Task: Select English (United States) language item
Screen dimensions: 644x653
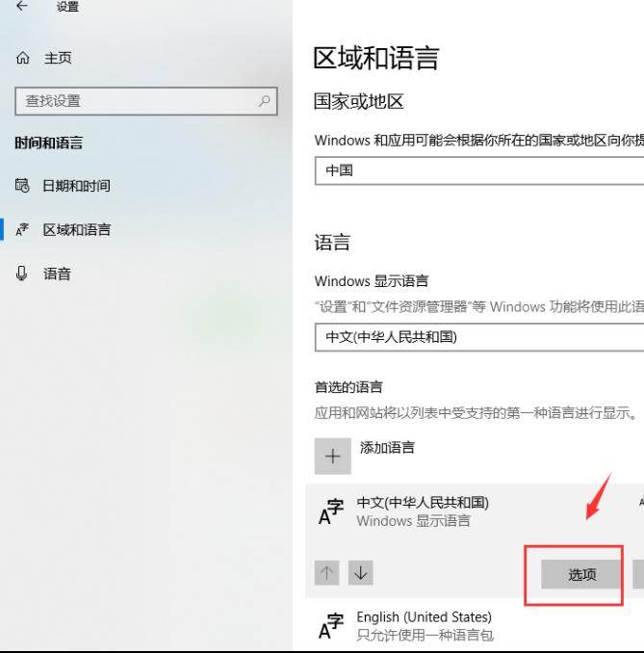Action: click(475, 626)
